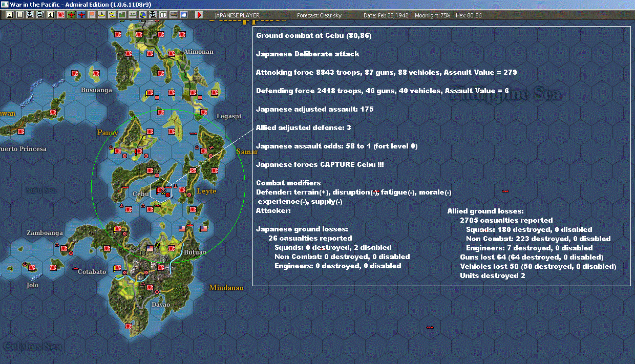The height and width of the screenshot is (364, 635).
Task: Click the green land shape toolbar icon
Action: (x=122, y=15)
